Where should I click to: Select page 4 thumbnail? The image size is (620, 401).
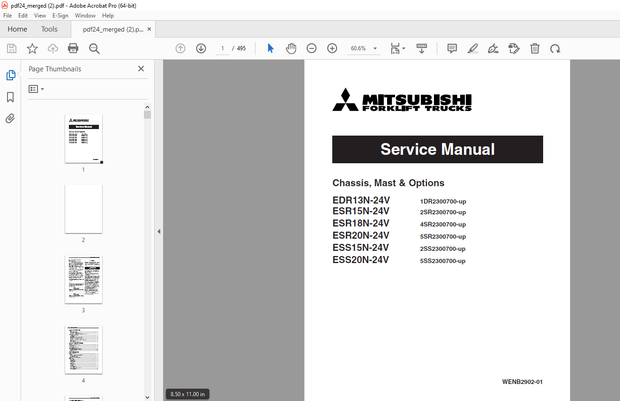(84, 350)
